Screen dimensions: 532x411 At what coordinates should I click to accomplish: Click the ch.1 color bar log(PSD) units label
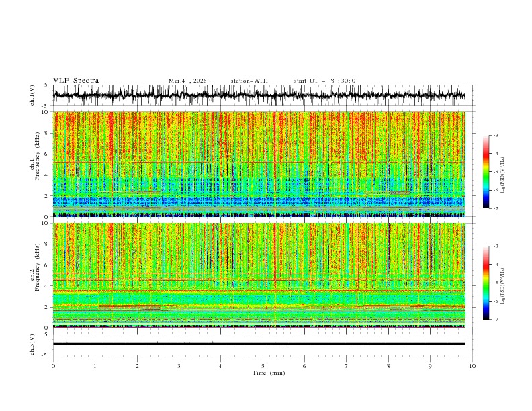pyautogui.click(x=502, y=175)
